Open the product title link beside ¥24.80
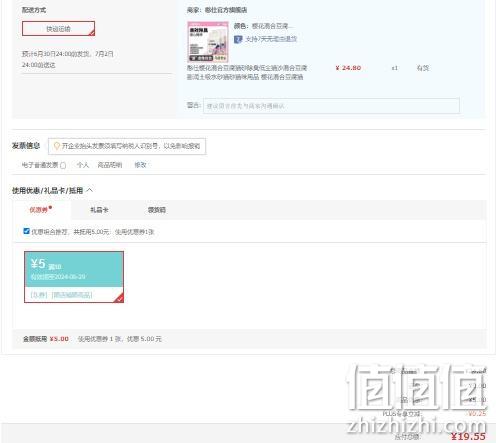Screen dimensions: 496x443 247,72
